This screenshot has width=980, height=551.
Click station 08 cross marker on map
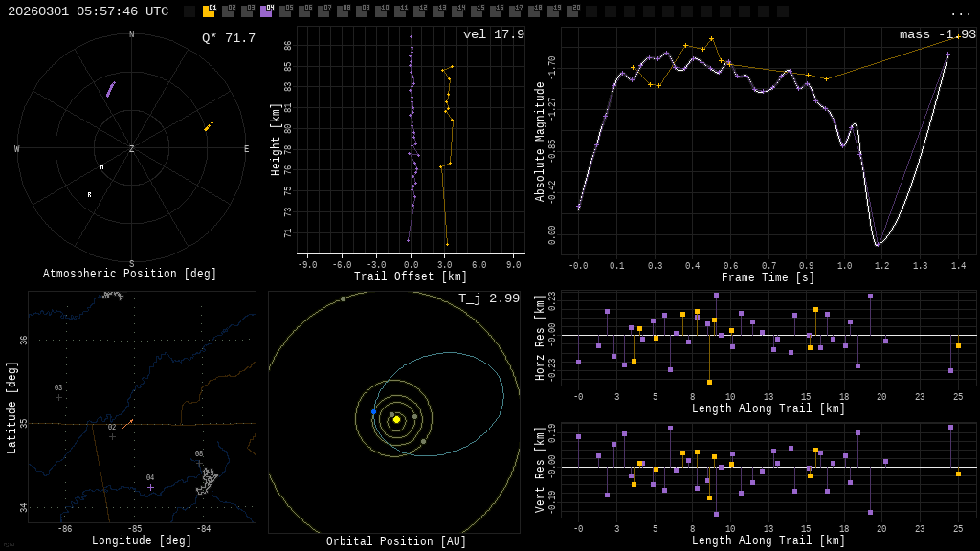(199, 463)
